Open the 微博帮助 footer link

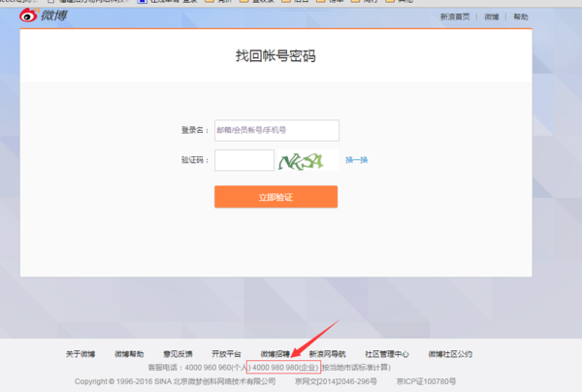click(x=129, y=354)
